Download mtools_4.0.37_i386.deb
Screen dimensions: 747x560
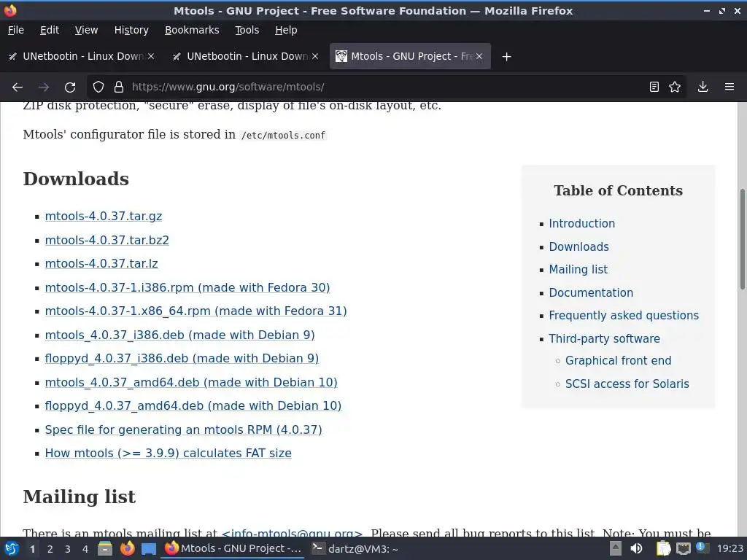tap(179, 335)
